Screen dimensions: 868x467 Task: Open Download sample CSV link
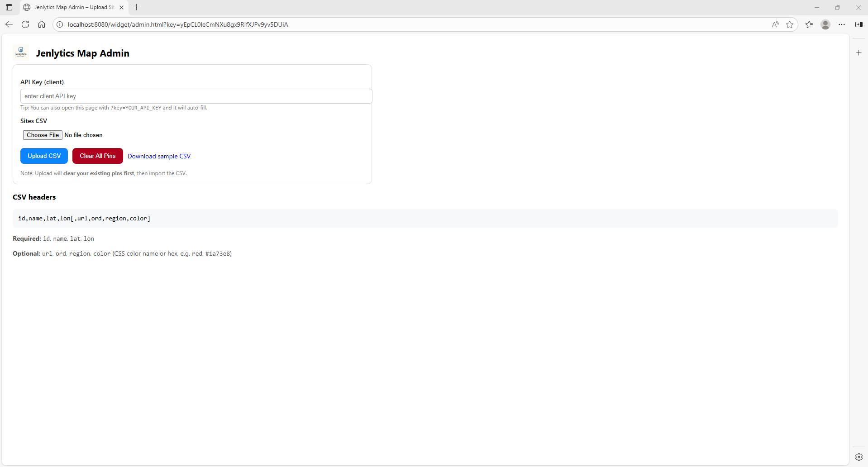159,156
